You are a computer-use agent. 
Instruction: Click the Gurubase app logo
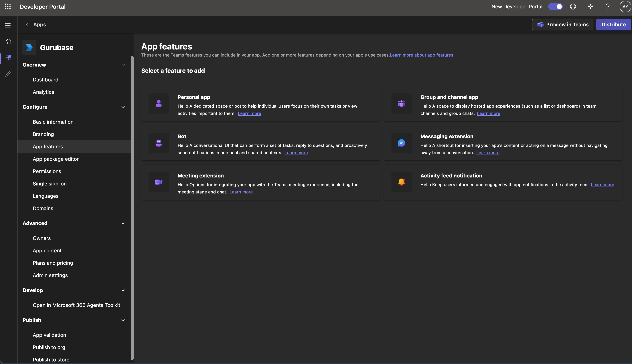click(x=29, y=47)
